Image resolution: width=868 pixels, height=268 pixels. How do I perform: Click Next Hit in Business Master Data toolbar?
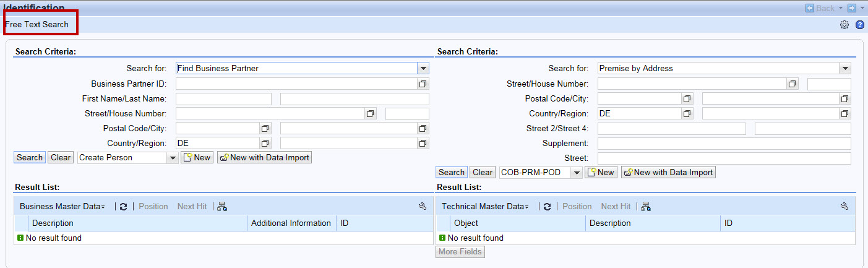tap(192, 207)
